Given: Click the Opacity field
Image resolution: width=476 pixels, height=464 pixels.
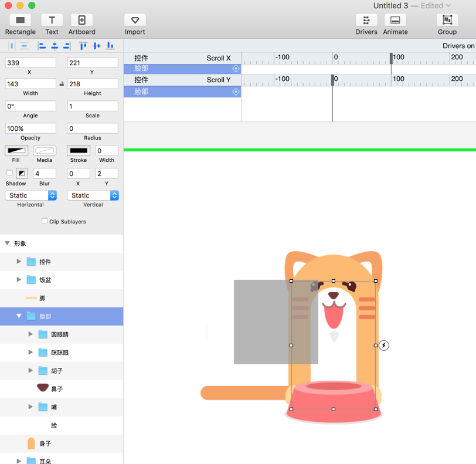Looking at the screenshot, I should click(30, 128).
